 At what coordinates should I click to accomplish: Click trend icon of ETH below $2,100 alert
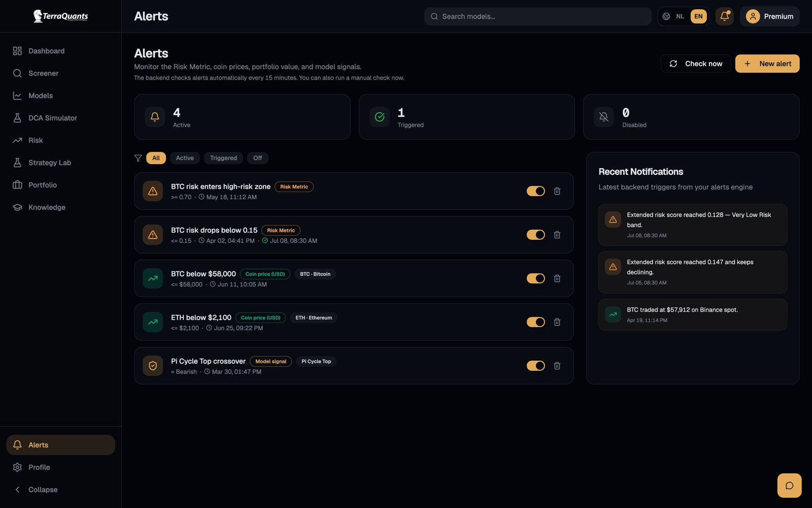[153, 322]
